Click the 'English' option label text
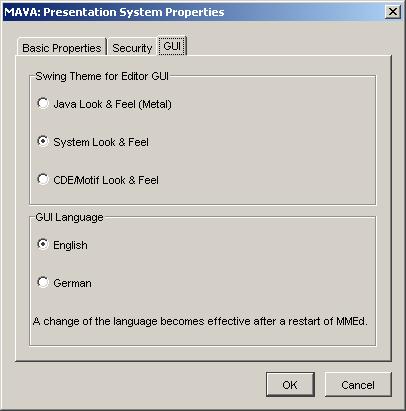406x411 pixels. [70, 245]
